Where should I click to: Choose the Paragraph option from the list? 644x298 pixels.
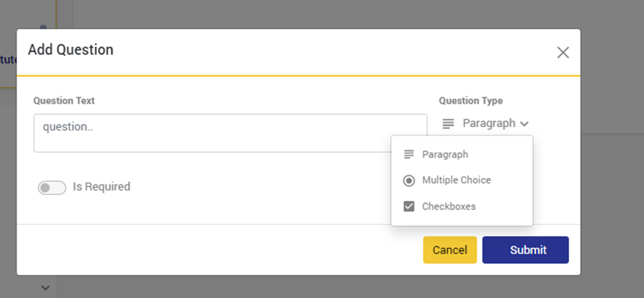tap(445, 154)
